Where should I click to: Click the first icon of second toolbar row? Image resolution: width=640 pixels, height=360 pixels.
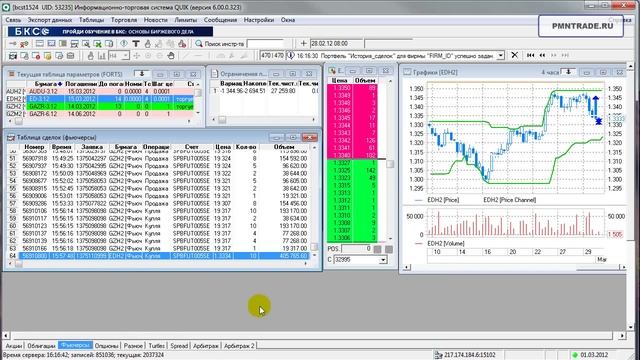click(x=13, y=56)
